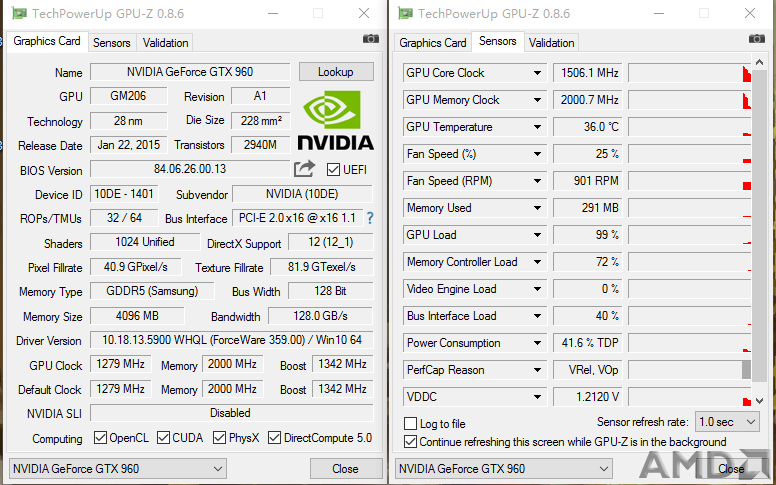Viewport: 776px width, 485px height.
Task: Switch to Graphics Card tab in right window
Action: pos(433,43)
